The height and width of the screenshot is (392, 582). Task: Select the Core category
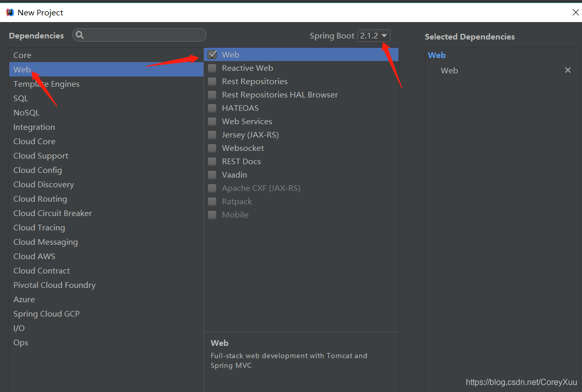[x=106, y=55]
